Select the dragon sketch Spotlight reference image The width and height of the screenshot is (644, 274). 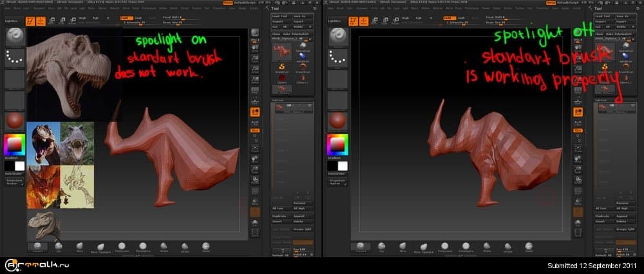pos(77,186)
